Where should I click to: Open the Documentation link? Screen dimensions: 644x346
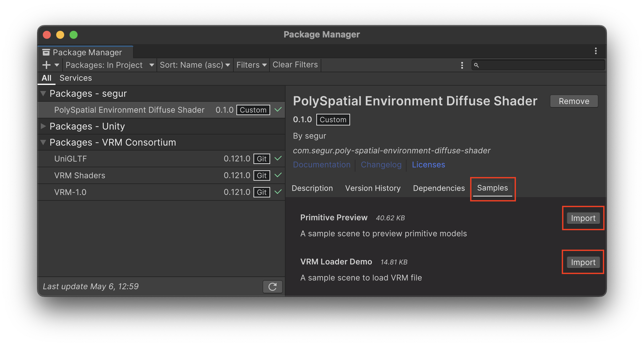click(x=322, y=165)
